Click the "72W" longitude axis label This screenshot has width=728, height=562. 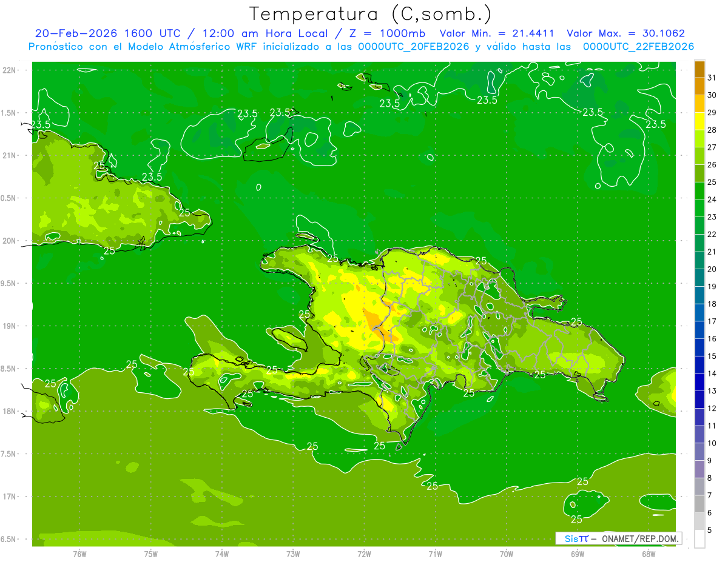click(x=364, y=554)
